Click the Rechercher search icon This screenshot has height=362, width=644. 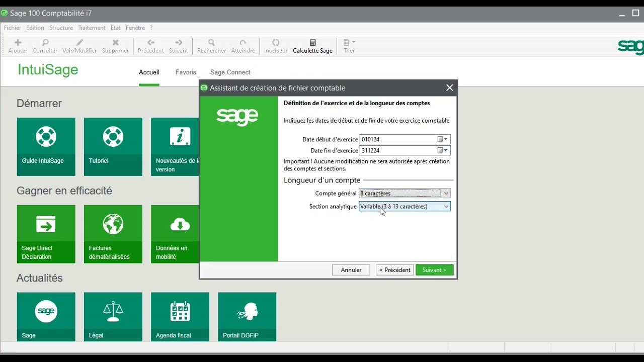[211, 43]
